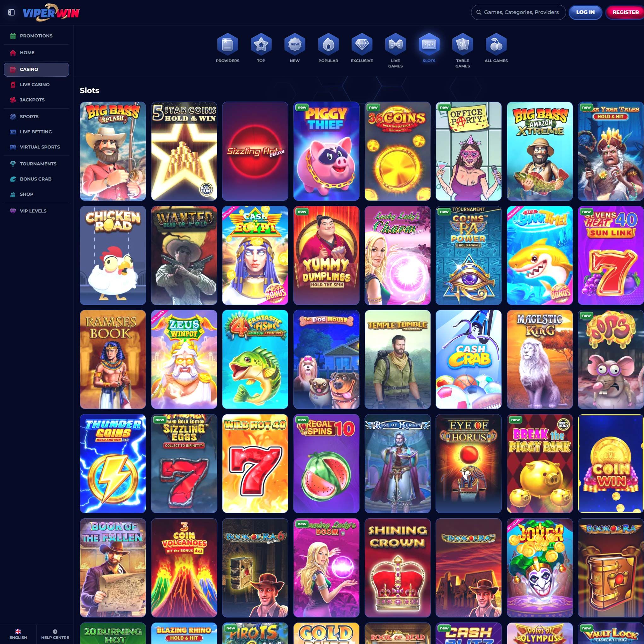Viewport: 644px width, 644px height.
Task: Go to Sports in the sidebar
Action: (36, 117)
